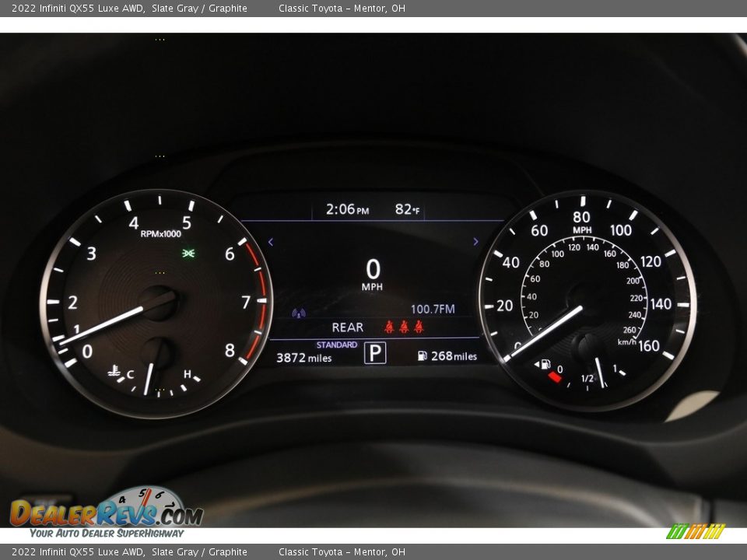Click top 'Classic Toyota - Mentor, OH' text

pyautogui.click(x=342, y=8)
